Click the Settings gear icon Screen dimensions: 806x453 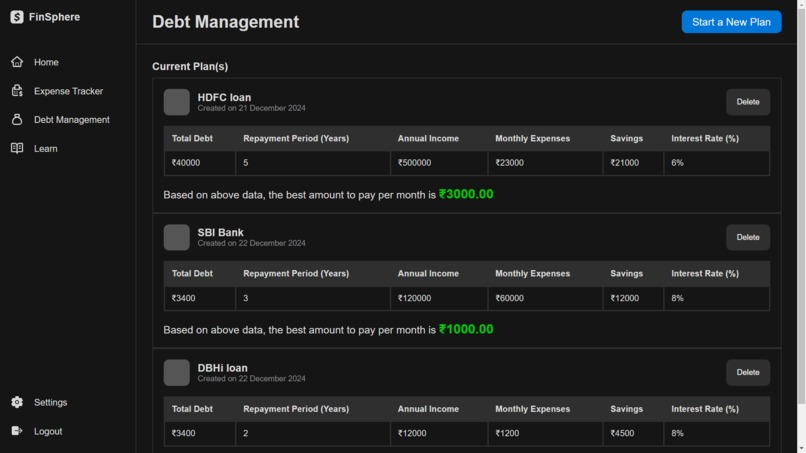17,402
